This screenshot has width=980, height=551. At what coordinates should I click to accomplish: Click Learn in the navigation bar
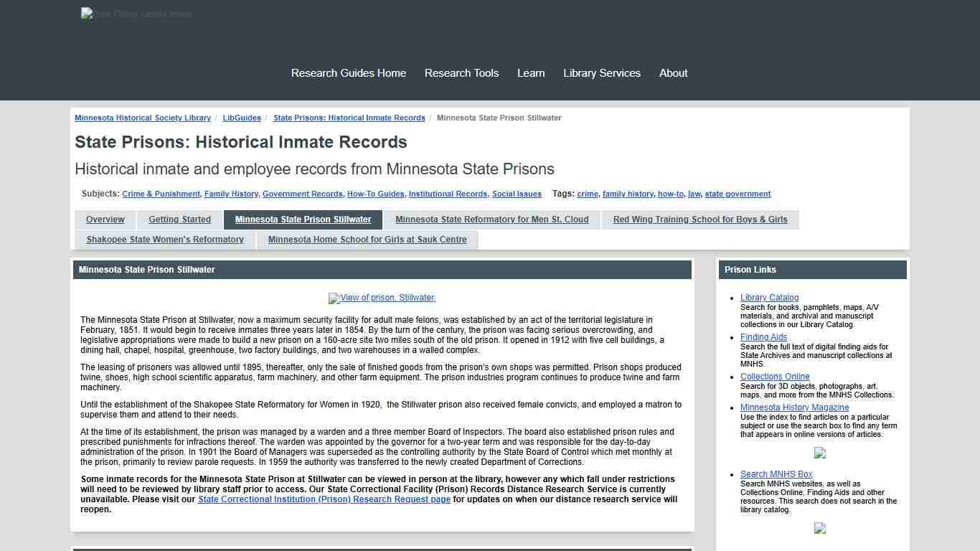point(531,72)
